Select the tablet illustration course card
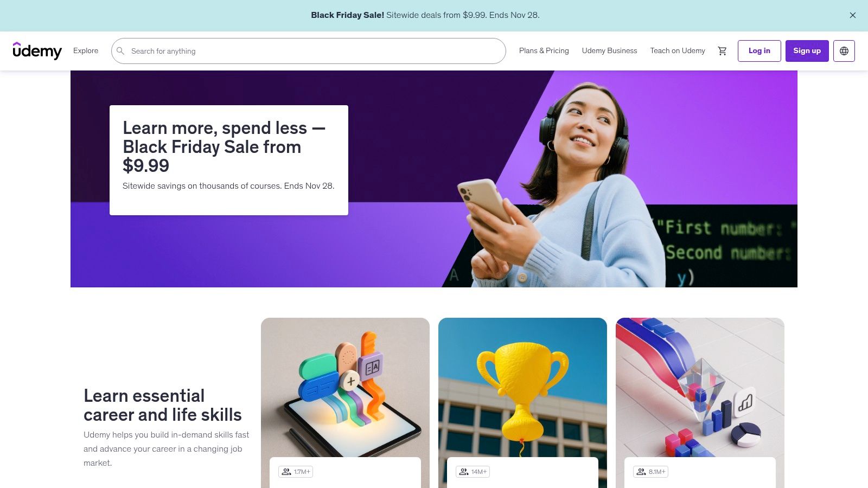 point(345,403)
